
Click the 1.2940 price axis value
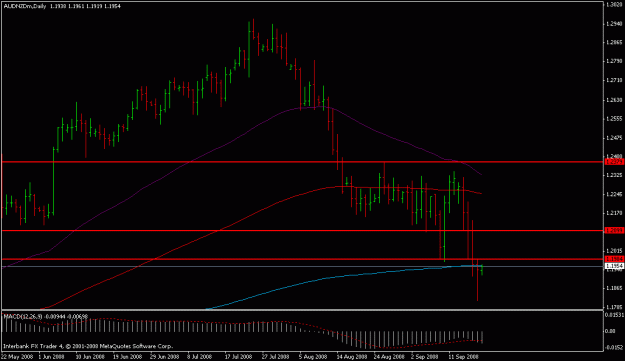pos(614,24)
